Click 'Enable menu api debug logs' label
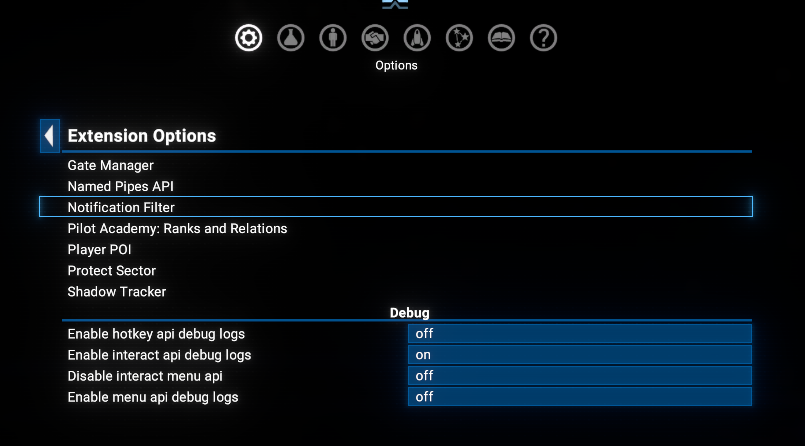 (x=153, y=397)
